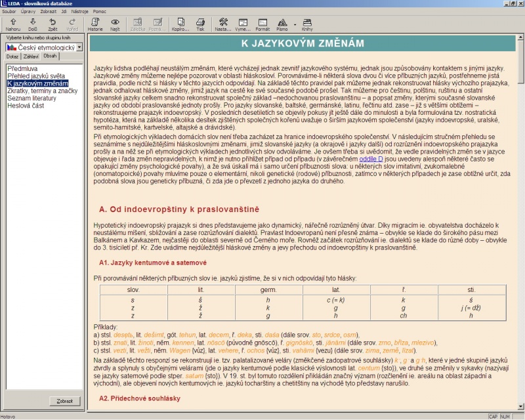Click the orange example word decem
This screenshot has width=525, height=420.
coord(219,335)
